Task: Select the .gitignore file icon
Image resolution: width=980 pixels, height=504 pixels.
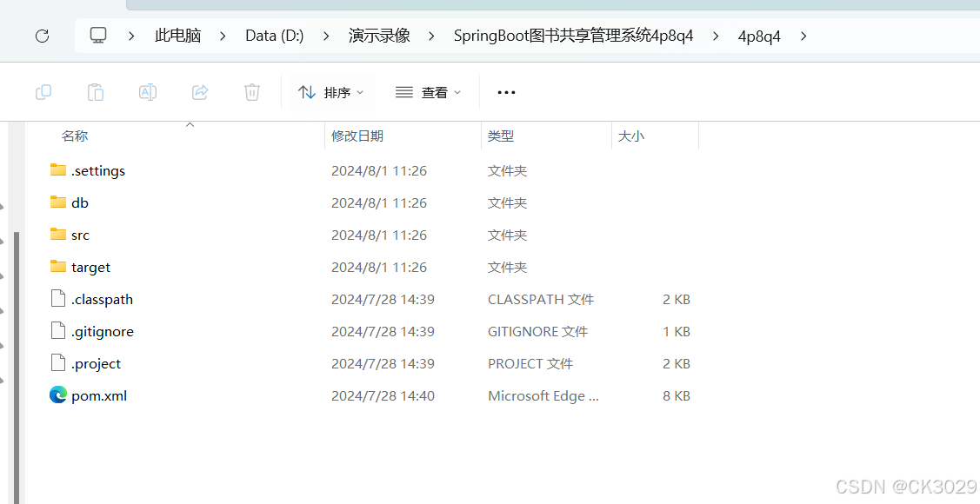Action: (58, 330)
